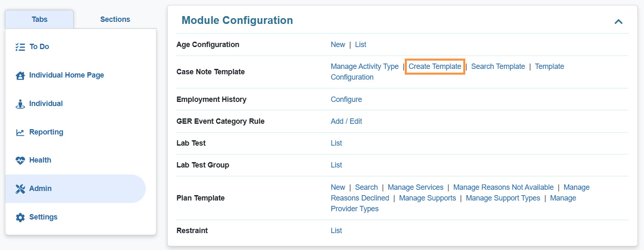This screenshot has width=644, height=250.
Task: Click the Reporting chart icon
Action: coord(20,132)
